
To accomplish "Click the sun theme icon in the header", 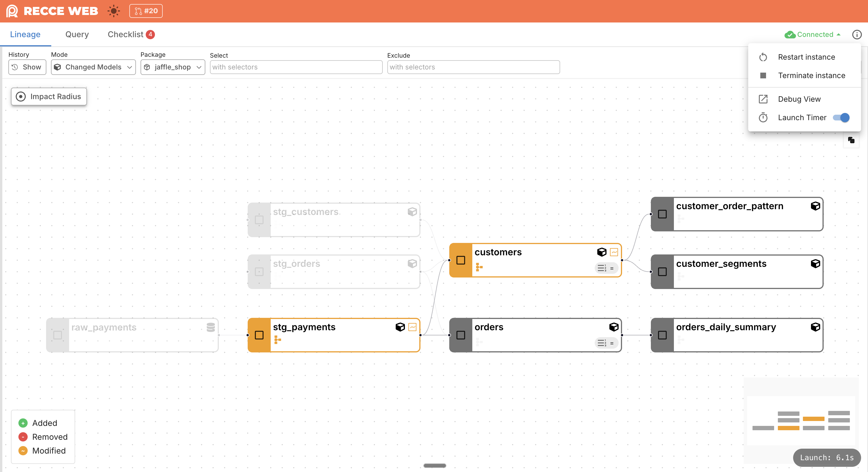I will coord(114,11).
